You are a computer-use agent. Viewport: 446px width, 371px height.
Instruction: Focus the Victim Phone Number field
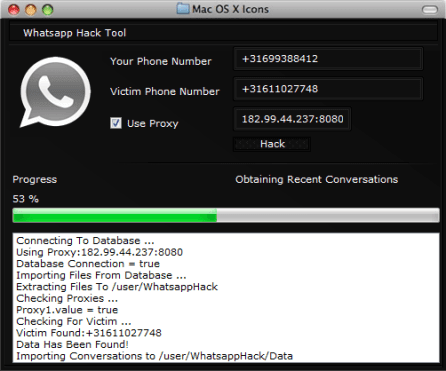[328, 89]
